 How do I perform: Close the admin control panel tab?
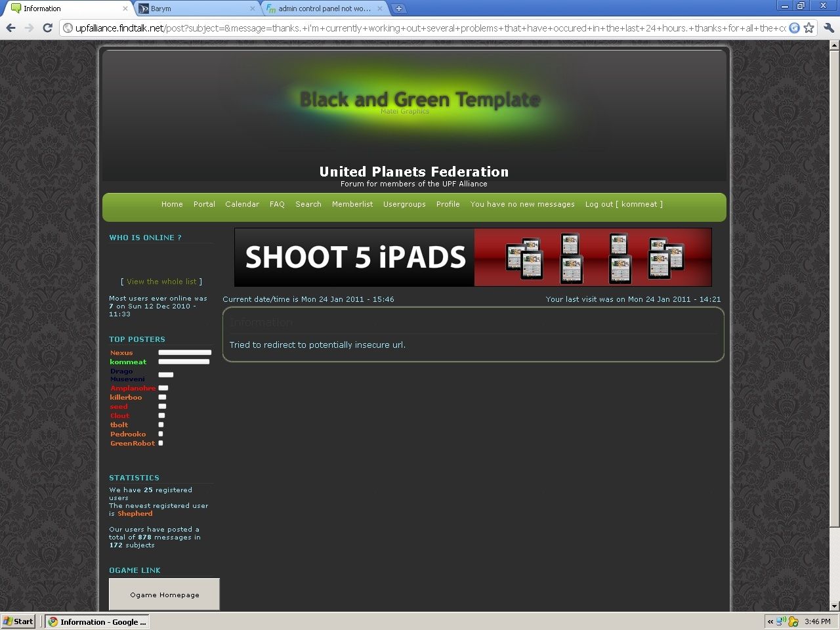point(379,9)
